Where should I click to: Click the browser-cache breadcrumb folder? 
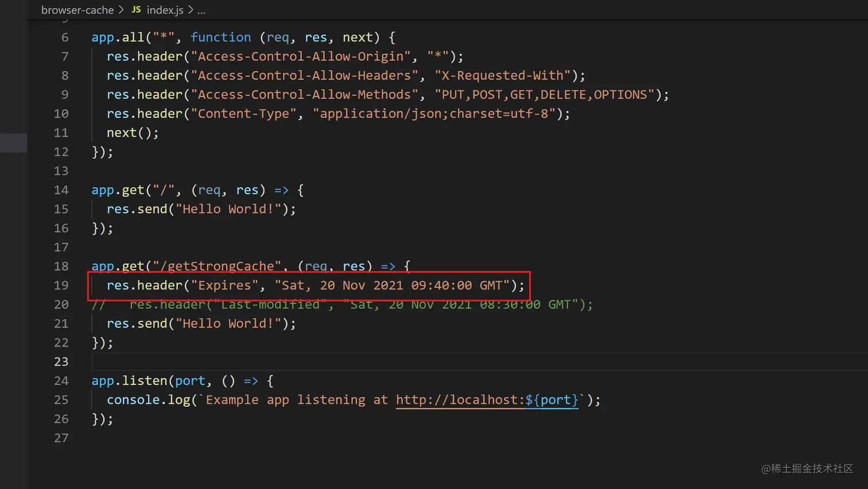77,10
